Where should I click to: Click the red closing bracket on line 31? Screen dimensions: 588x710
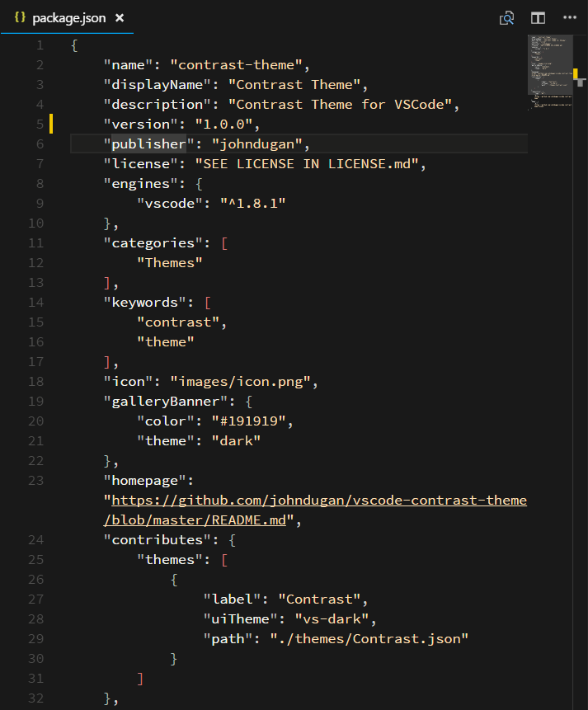pos(140,679)
